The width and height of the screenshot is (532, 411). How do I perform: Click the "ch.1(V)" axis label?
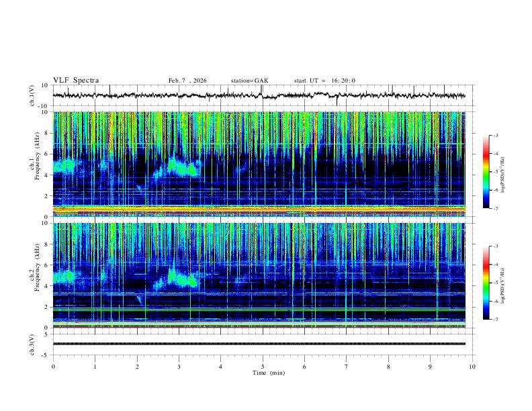32,95
